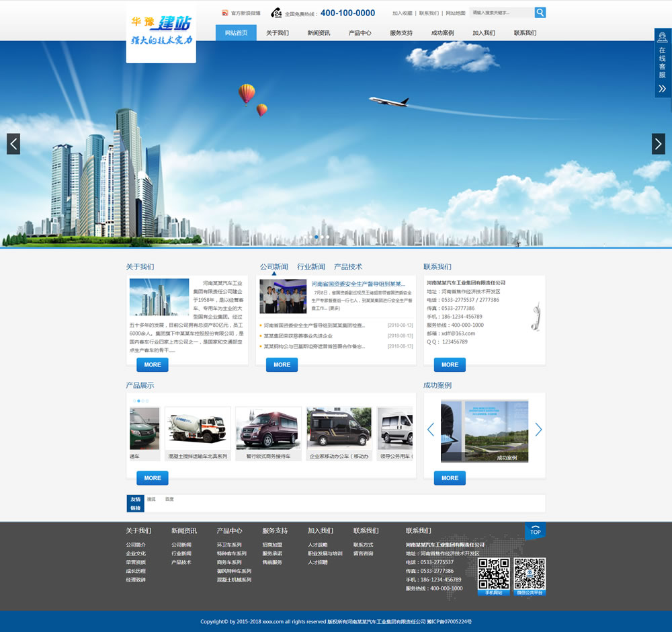The height and width of the screenshot is (632, 672).
Task: Click the 微信公众平台 QR code image
Action: 530,574
